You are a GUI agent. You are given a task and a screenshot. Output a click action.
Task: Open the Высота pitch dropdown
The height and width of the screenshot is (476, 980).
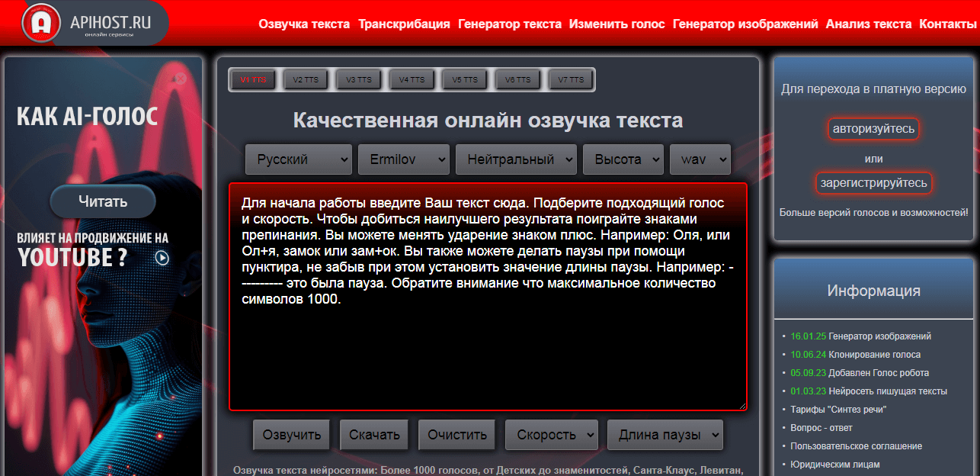(x=623, y=159)
